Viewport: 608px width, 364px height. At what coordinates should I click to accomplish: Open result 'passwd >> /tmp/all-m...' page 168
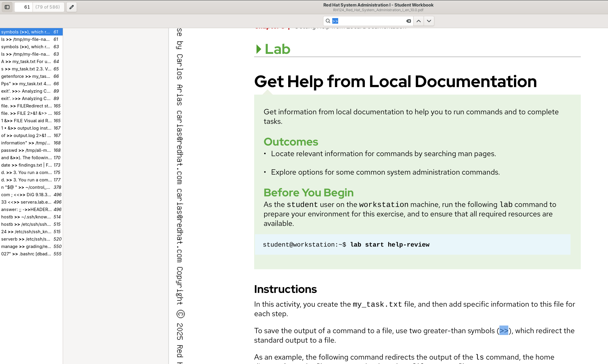(31, 150)
